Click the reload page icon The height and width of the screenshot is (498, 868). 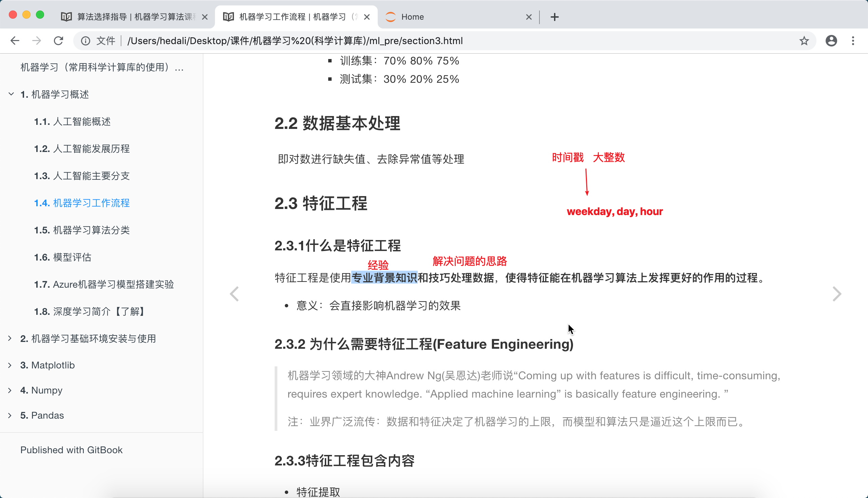click(58, 41)
